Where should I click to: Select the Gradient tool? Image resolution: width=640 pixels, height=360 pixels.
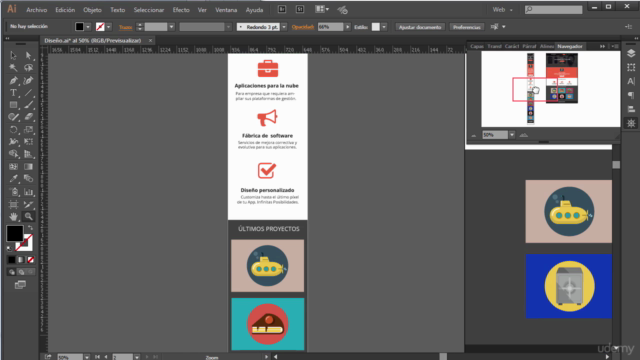point(28,167)
